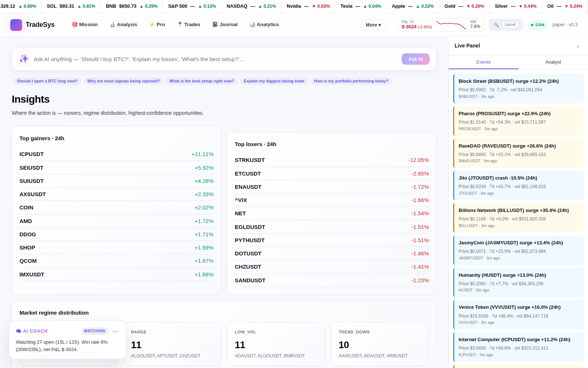Click the BNB $650.73 ticker item
Image resolution: width=588 pixels, height=368 pixels.
tap(132, 6)
